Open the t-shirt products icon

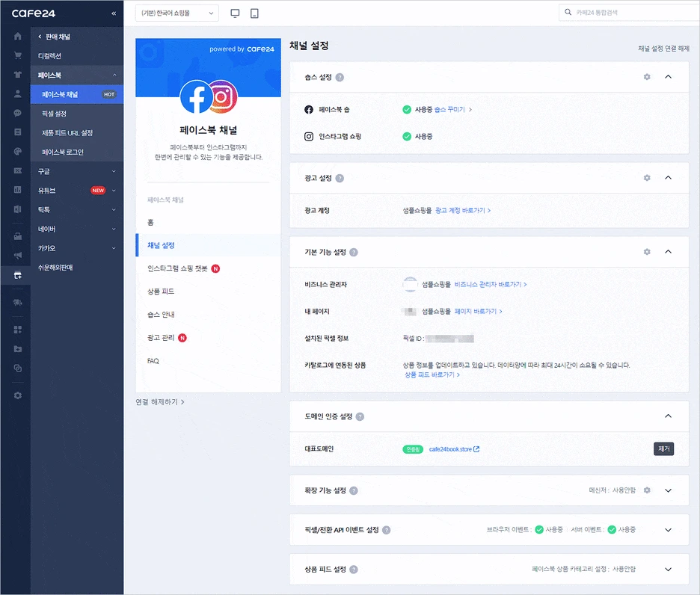click(17, 75)
